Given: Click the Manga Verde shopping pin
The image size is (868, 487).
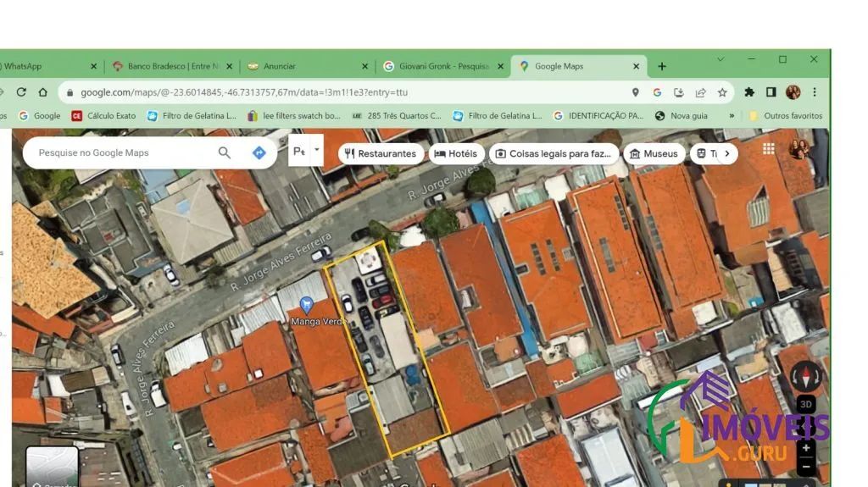Looking at the screenshot, I should (306, 304).
